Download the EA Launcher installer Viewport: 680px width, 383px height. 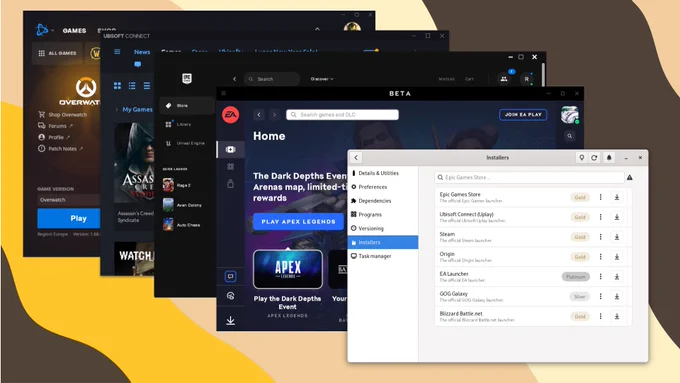pyautogui.click(x=617, y=277)
